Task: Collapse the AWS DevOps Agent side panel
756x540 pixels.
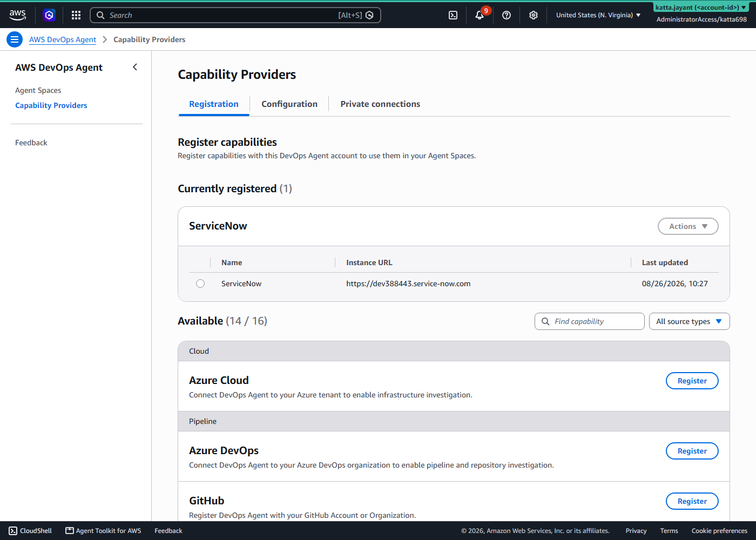Action: 135,67
